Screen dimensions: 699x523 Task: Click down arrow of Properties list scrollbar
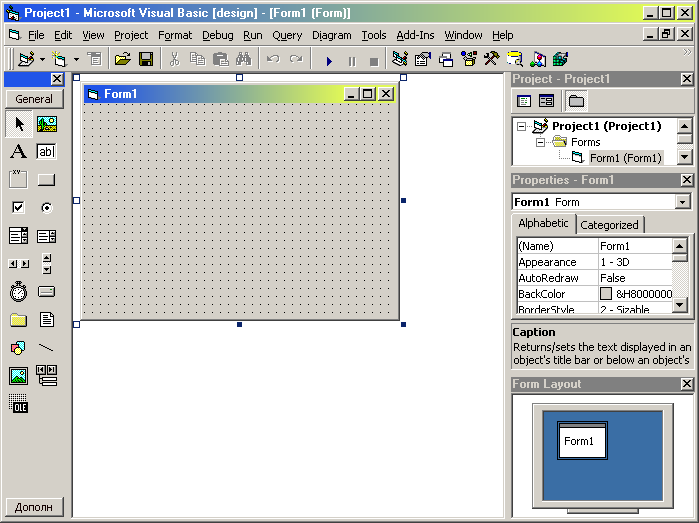[679, 305]
